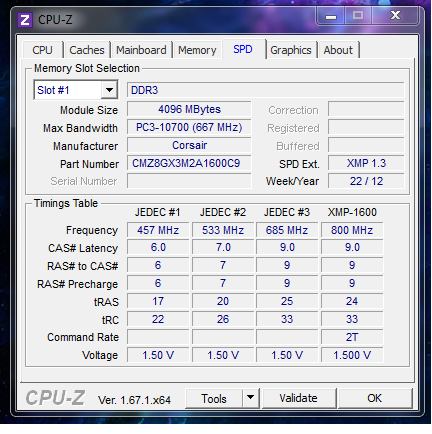Click the Tools button

tap(214, 398)
